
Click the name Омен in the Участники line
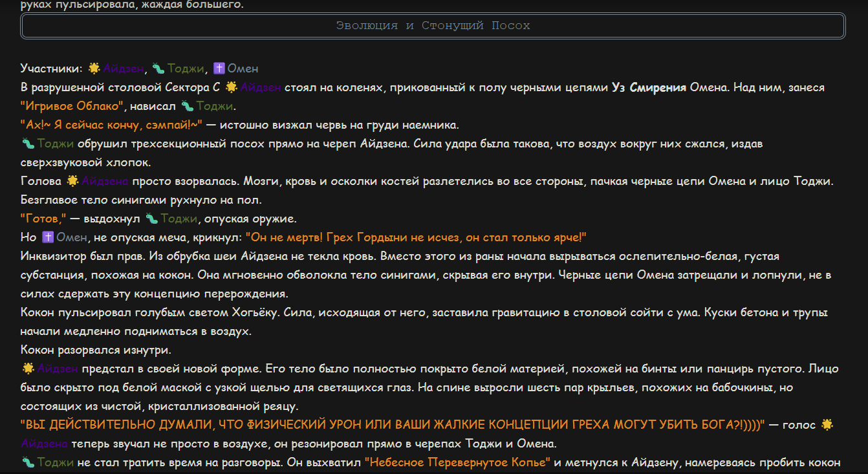(x=243, y=69)
